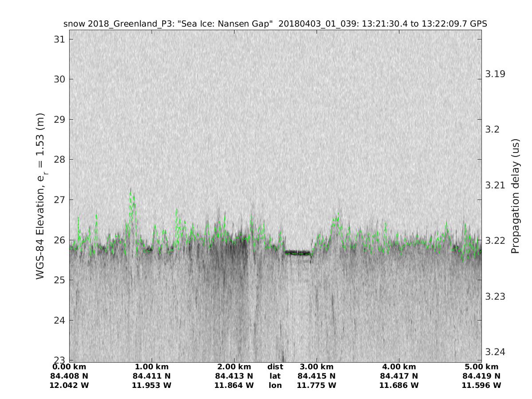
Task: Click the 24 elevation tick label
Action: pos(59,320)
